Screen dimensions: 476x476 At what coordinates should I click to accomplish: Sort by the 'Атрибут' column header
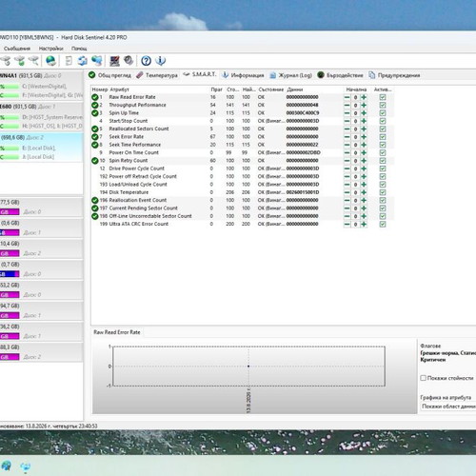point(119,89)
